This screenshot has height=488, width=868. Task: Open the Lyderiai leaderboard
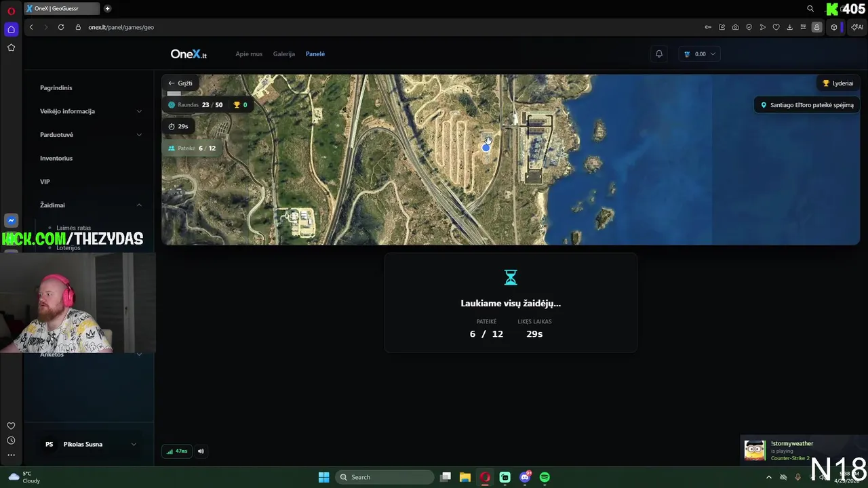[x=838, y=83]
